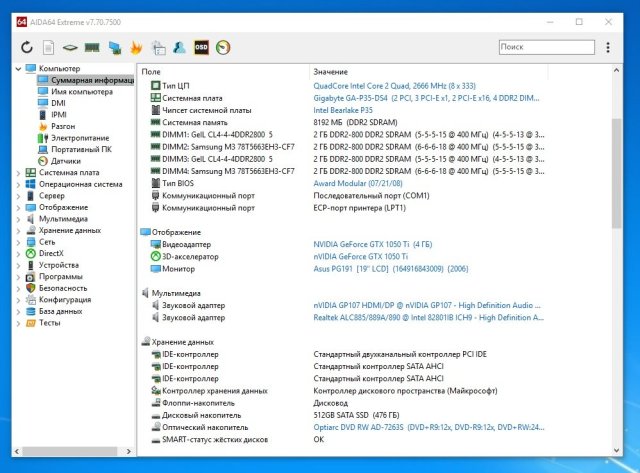Viewport: 640px width, 473px height.
Task: Open the nVIDIA GP107 HDMI/DP audio link
Action: [427, 305]
